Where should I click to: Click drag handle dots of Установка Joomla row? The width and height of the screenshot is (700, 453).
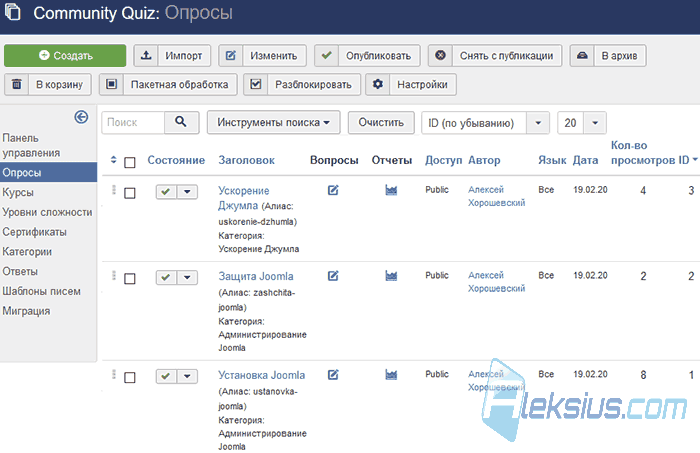click(x=114, y=374)
